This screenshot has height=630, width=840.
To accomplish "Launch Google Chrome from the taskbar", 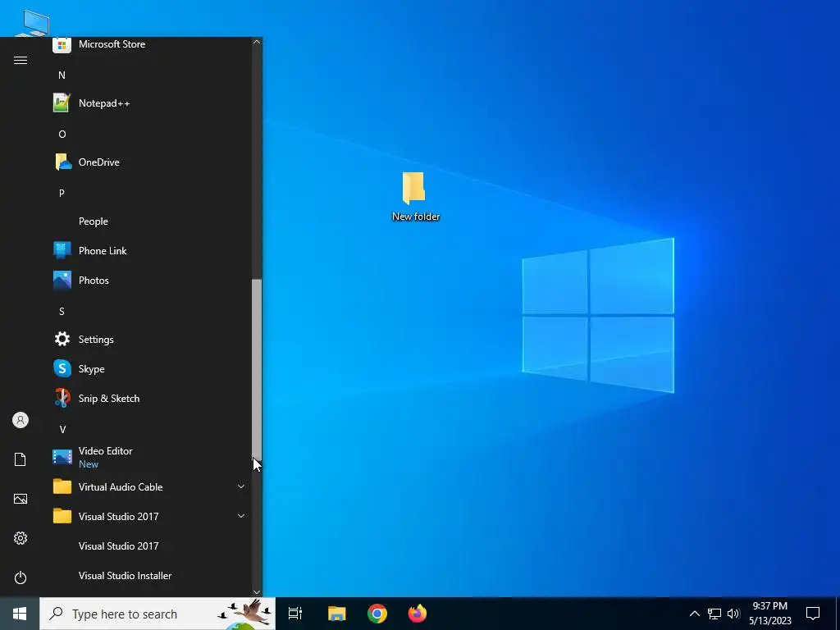I will 377,614.
